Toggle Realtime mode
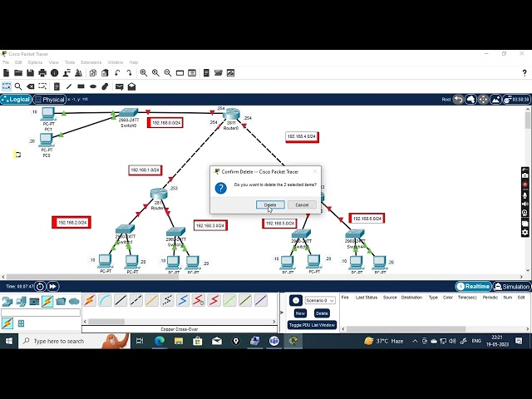 (x=473, y=286)
